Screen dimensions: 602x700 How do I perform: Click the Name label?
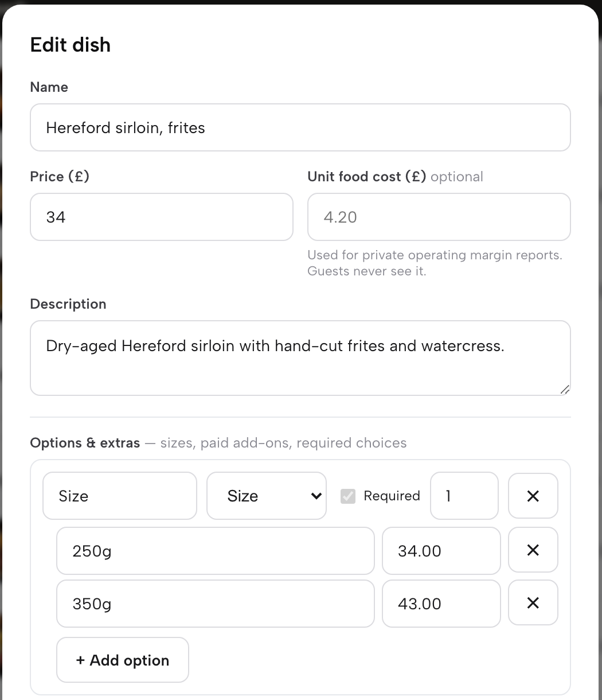(49, 87)
